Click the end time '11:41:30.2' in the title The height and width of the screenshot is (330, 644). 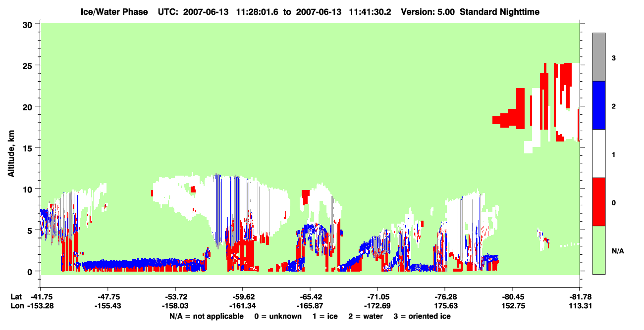coord(370,12)
